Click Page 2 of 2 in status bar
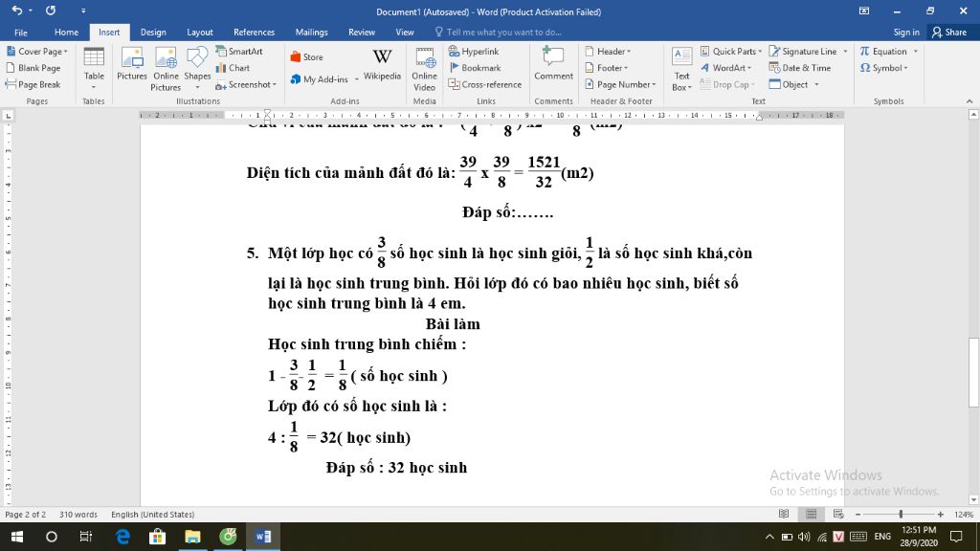Image resolution: width=980 pixels, height=551 pixels. pyautogui.click(x=26, y=514)
